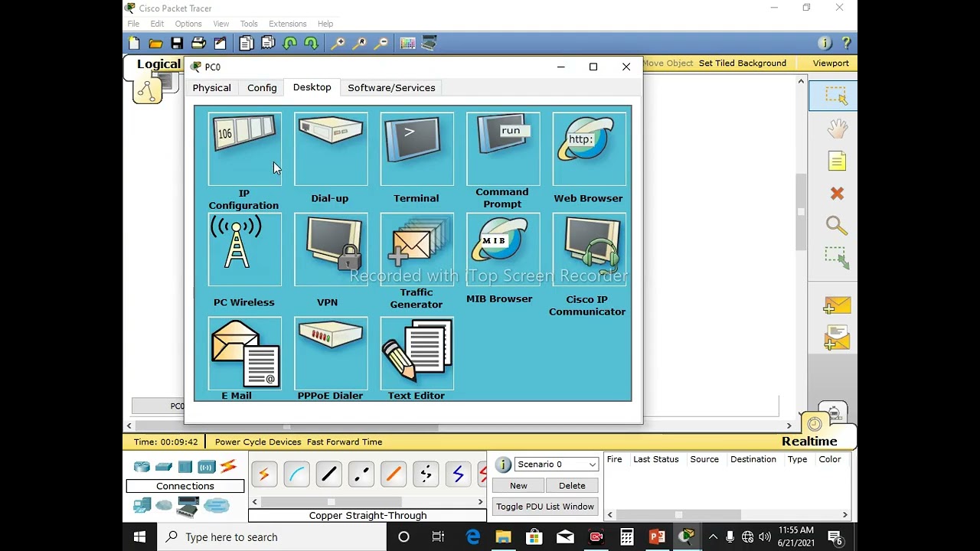The width and height of the screenshot is (980, 551).
Task: Open the Software/Services tab
Action: (x=391, y=88)
